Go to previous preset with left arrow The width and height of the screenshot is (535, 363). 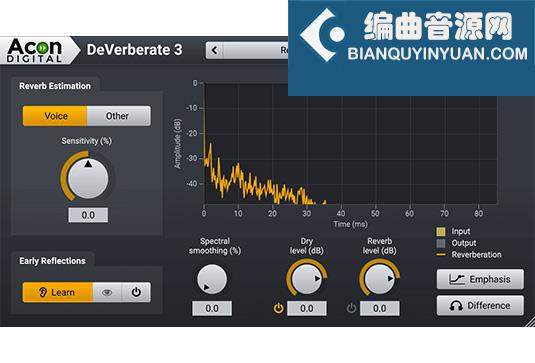pyautogui.click(x=214, y=50)
